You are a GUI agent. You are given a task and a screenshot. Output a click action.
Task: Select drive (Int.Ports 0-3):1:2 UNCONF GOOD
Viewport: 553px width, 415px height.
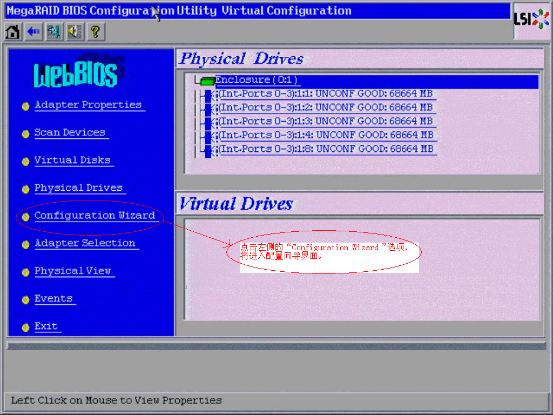click(x=326, y=108)
